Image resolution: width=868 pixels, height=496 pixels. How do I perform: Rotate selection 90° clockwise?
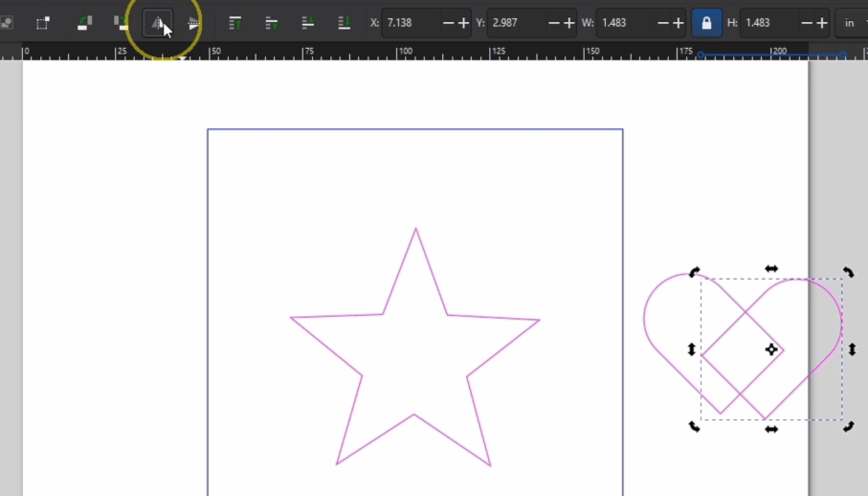click(x=121, y=22)
